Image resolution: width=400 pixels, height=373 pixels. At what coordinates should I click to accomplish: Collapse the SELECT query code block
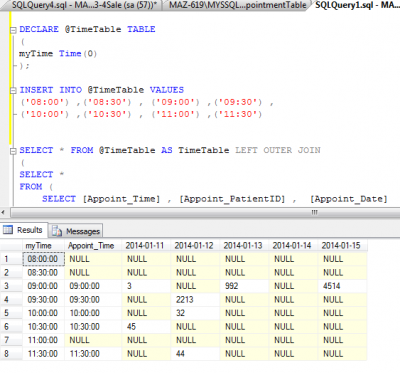[x=13, y=151]
